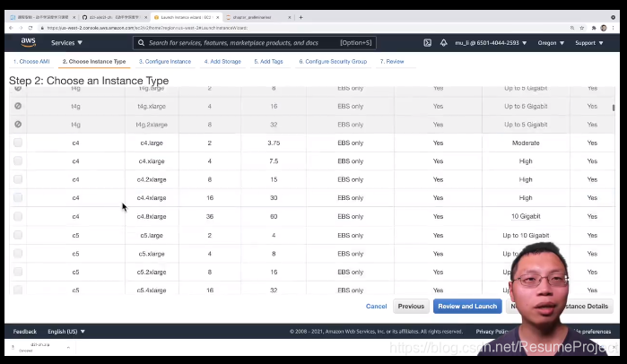Screen dimensions: 627x364
Task: Click the "7.5" memory cell
Action: [x=274, y=161]
